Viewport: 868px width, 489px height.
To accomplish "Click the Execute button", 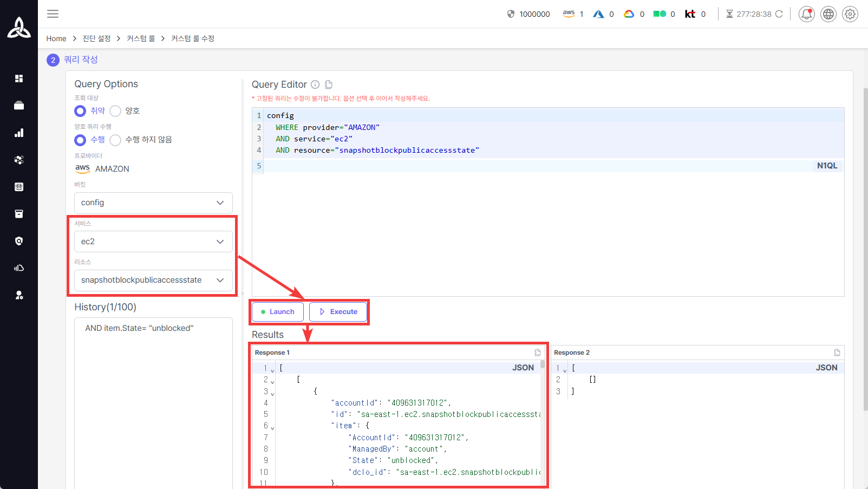I will (338, 312).
